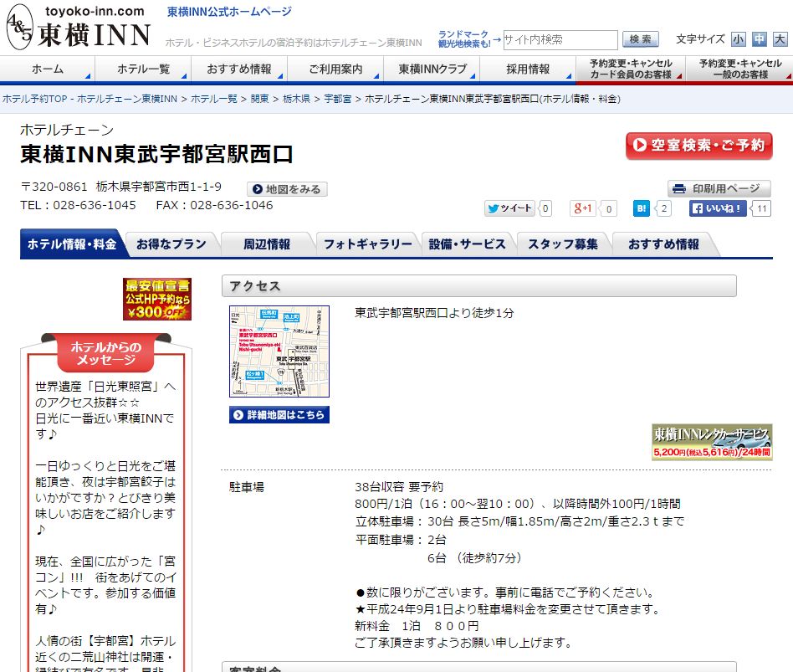793x672 pixels.
Task: Switch to the 周辺情報 tab
Action: 267,244
